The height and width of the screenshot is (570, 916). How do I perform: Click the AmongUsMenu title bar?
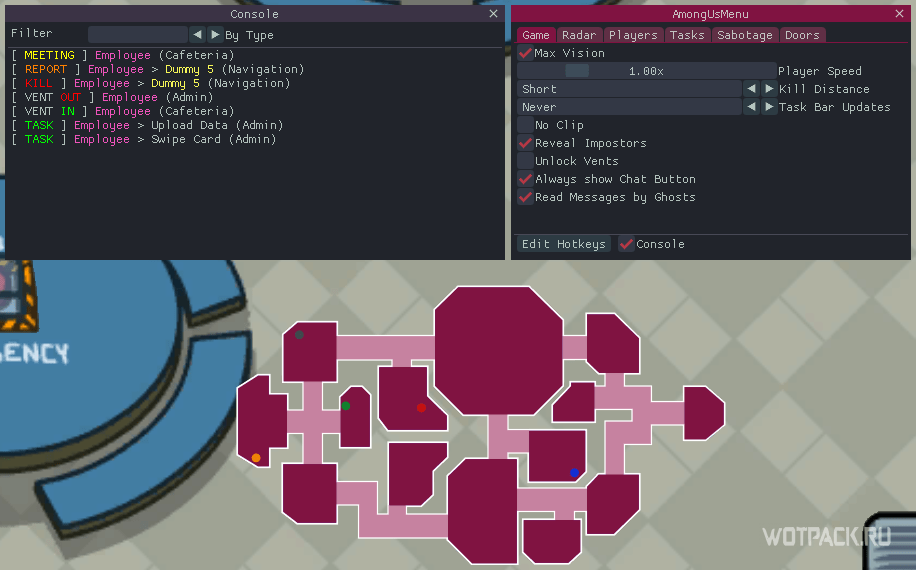point(710,13)
